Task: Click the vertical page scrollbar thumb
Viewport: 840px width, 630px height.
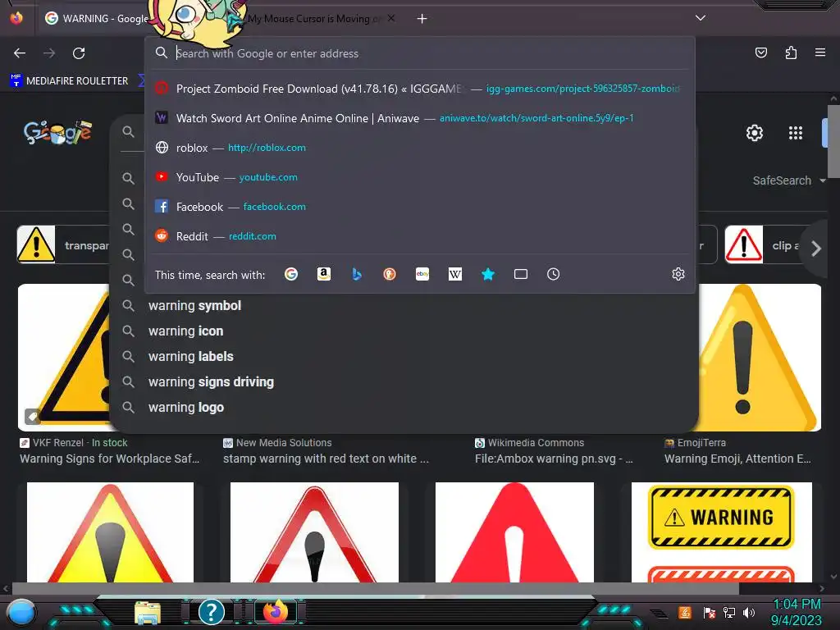Action: pyautogui.click(x=833, y=141)
